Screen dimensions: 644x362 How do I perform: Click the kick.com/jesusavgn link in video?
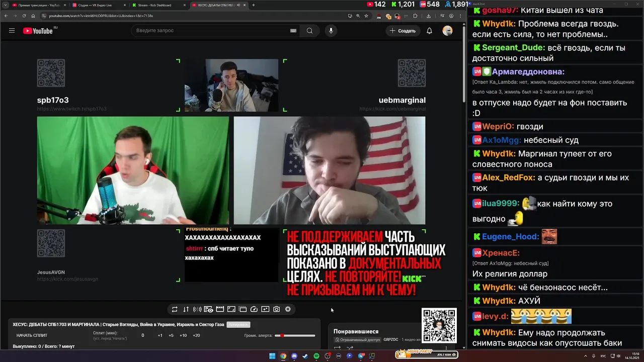pos(67,279)
